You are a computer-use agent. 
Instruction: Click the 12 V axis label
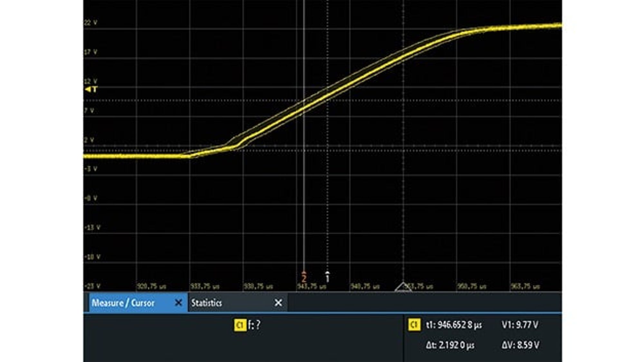(x=90, y=81)
